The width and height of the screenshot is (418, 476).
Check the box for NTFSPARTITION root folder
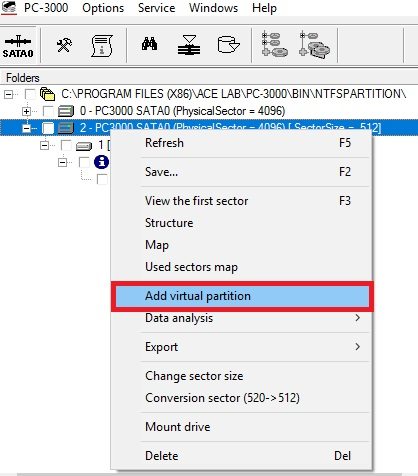point(30,94)
